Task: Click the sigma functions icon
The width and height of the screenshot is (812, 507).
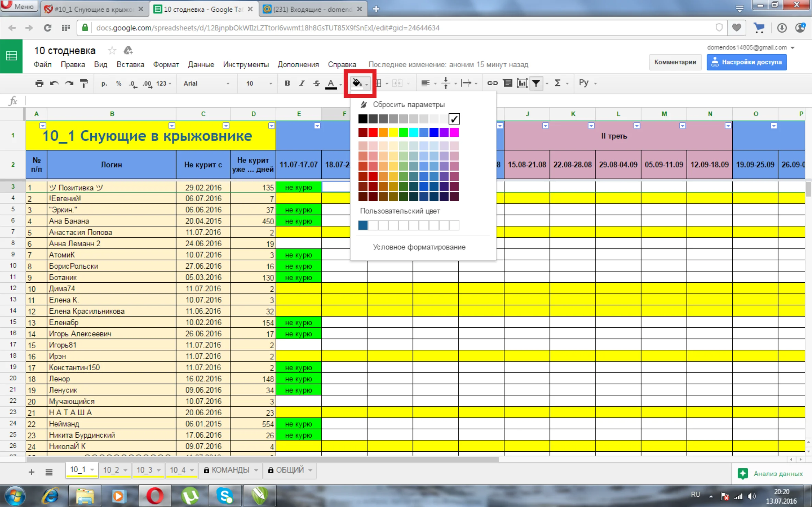Action: [x=557, y=83]
